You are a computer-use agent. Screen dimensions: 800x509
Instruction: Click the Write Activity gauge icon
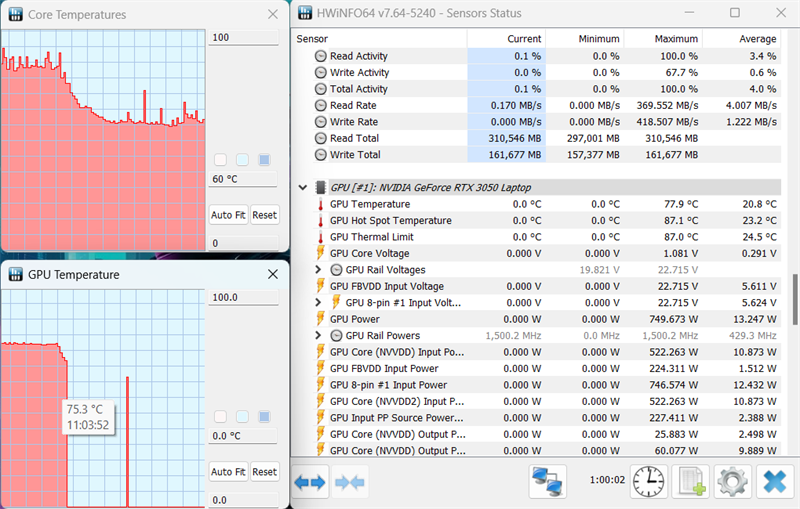pyautogui.click(x=320, y=72)
